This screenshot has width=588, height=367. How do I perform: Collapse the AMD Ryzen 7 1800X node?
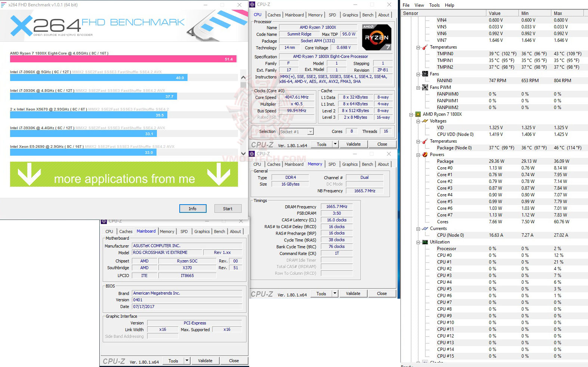411,115
